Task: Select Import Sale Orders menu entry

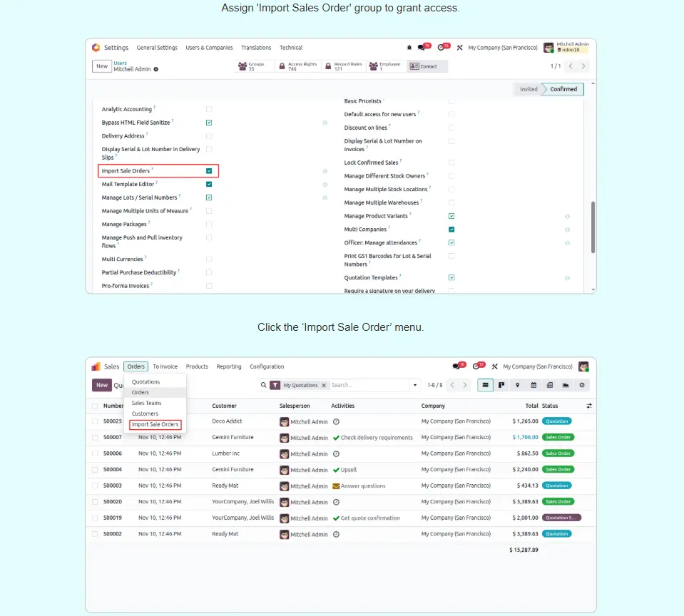Action: click(155, 424)
